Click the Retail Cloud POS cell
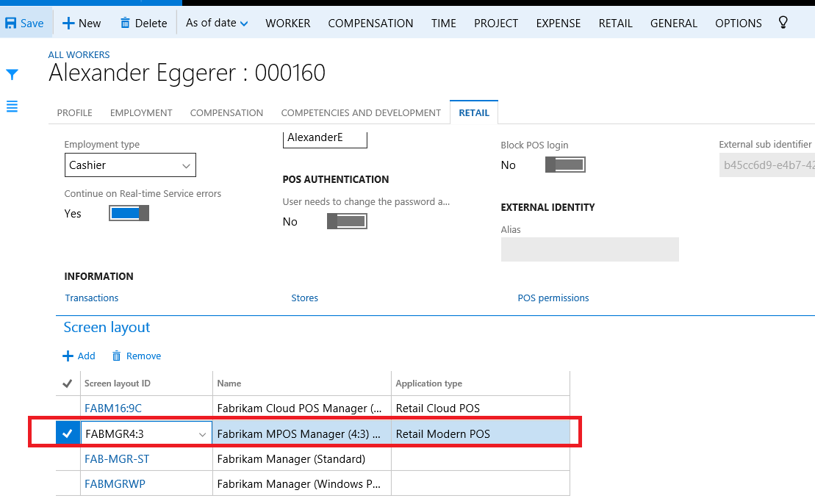The image size is (815, 504). 481,408
